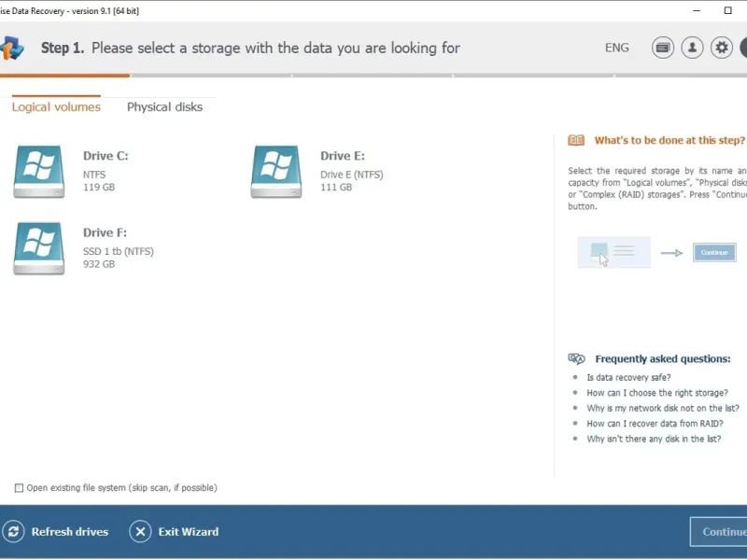Screen dimensions: 747x560
Task: Click the Refresh drives circular arrows icon
Action: [14, 532]
